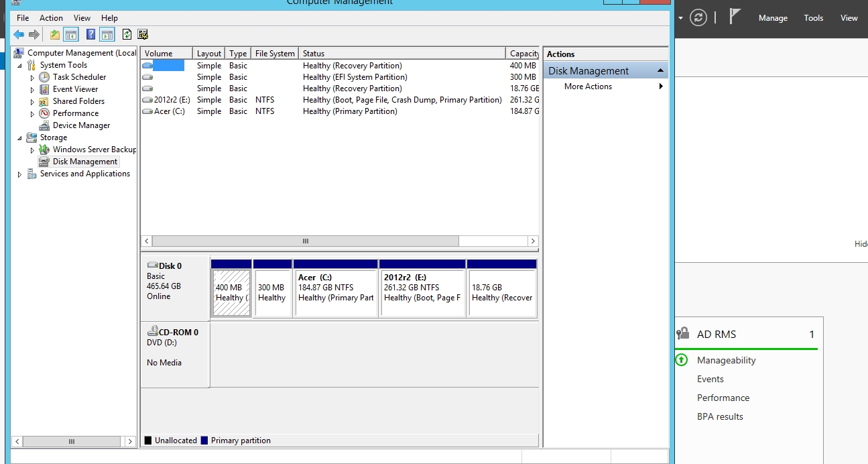The height and width of the screenshot is (464, 868).
Task: Click the volume list horizontal scrollbar
Action: 305,241
